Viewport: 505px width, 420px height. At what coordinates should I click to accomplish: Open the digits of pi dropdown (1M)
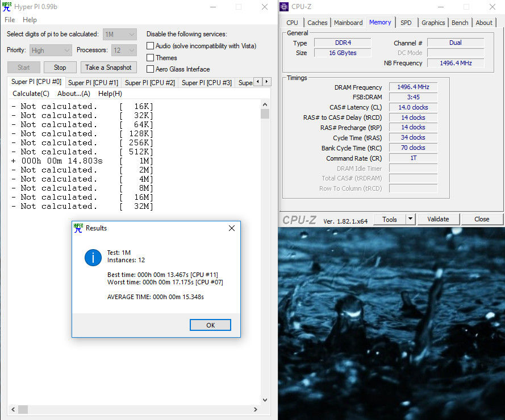(120, 35)
